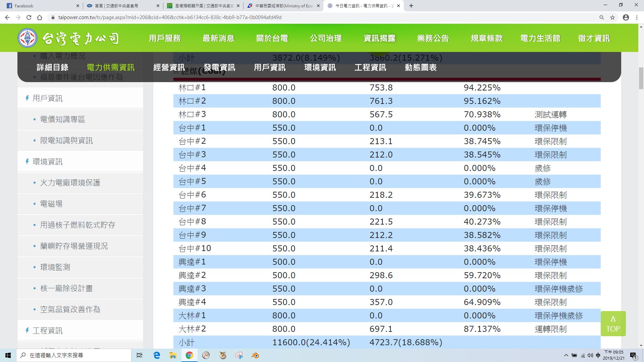Show hidden tray icons chevron

(566, 355)
